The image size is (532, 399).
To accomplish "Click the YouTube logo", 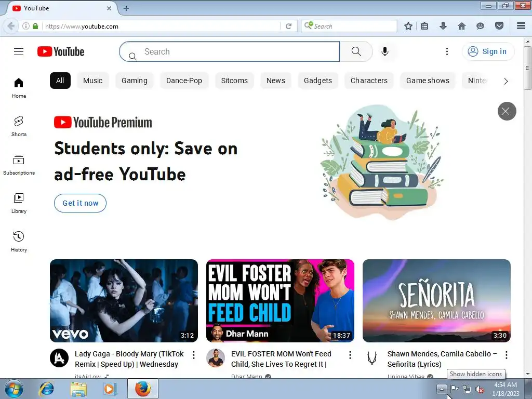I will [61, 51].
